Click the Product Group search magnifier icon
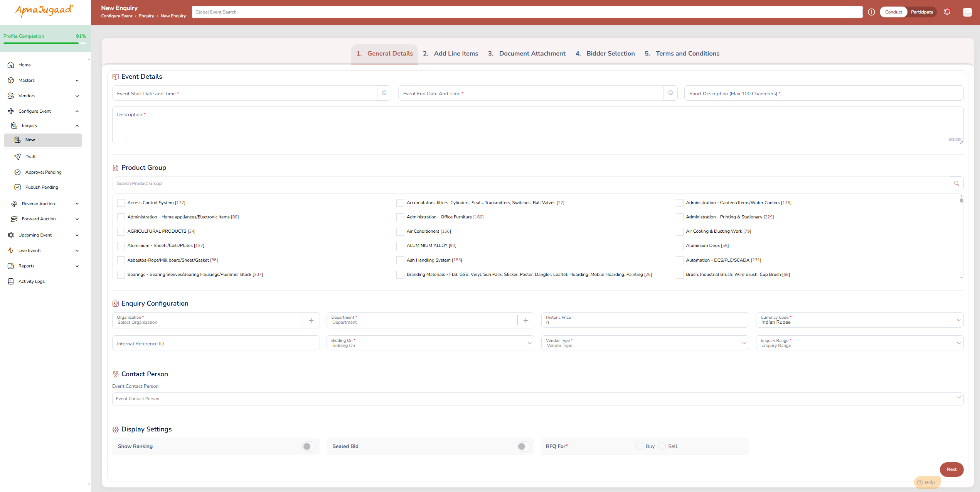Viewport: 980px width, 492px height. pos(956,184)
